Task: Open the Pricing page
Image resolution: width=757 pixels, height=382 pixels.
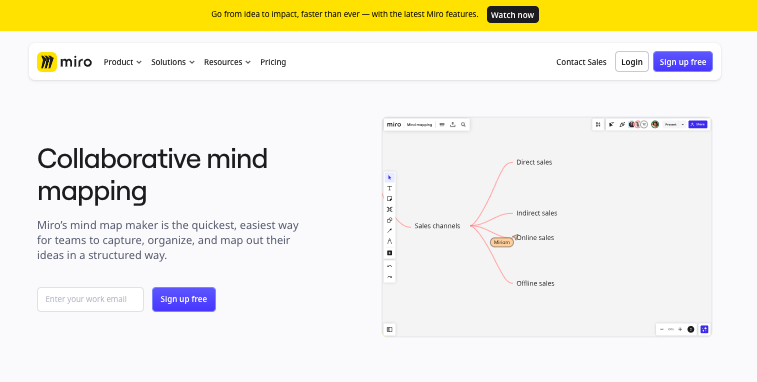Action: 273,62
